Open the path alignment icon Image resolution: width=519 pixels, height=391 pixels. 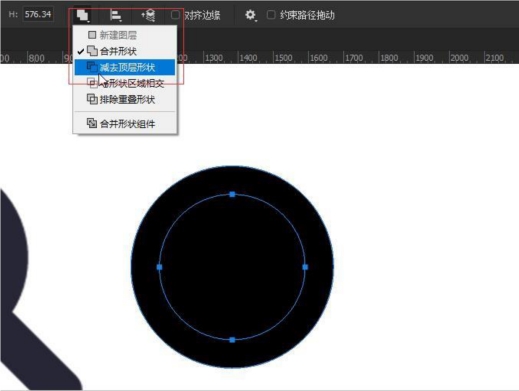click(116, 15)
